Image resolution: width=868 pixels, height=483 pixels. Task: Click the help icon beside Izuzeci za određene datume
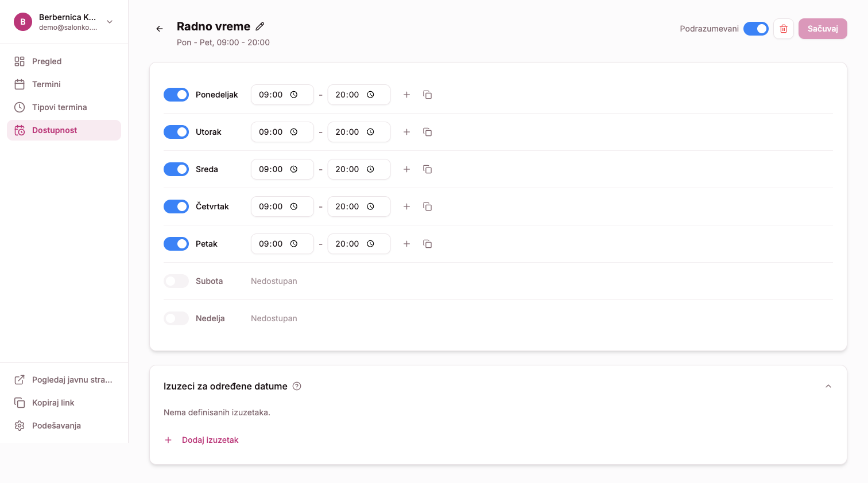click(297, 386)
